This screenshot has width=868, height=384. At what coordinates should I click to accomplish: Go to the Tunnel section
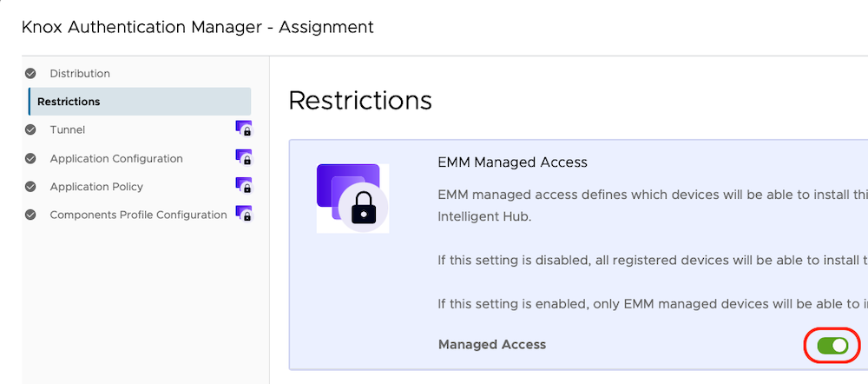click(x=68, y=130)
